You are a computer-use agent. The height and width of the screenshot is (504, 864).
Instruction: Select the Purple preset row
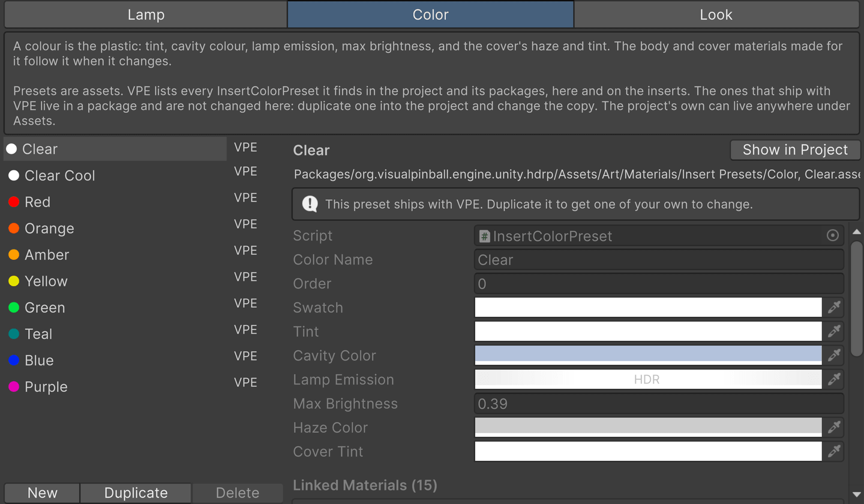point(115,387)
